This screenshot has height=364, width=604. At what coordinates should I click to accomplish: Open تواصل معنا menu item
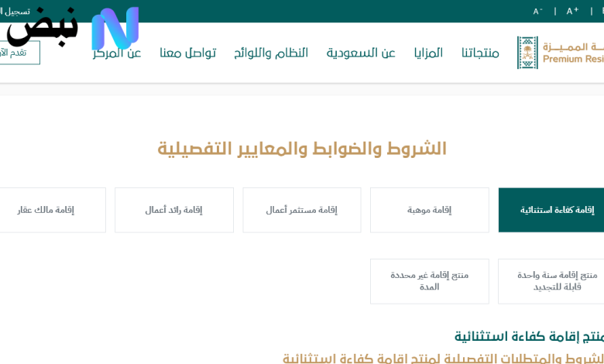(x=188, y=53)
